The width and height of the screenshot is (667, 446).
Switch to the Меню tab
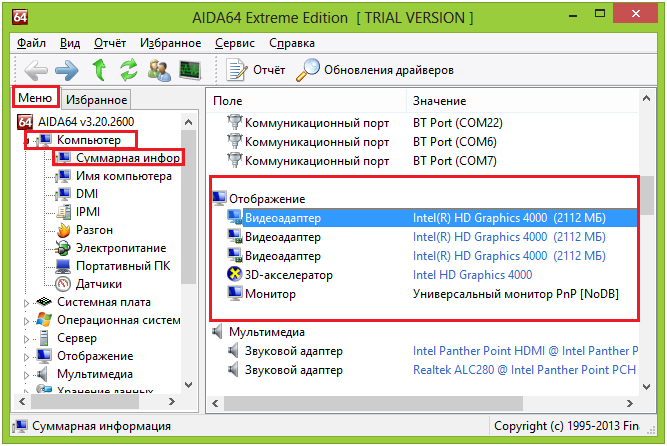point(35,97)
